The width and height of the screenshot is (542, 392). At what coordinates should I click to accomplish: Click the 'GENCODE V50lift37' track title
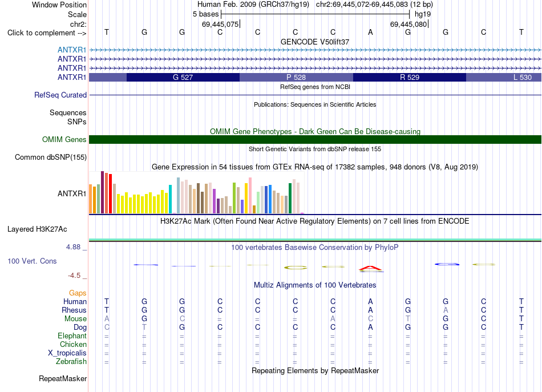315,42
